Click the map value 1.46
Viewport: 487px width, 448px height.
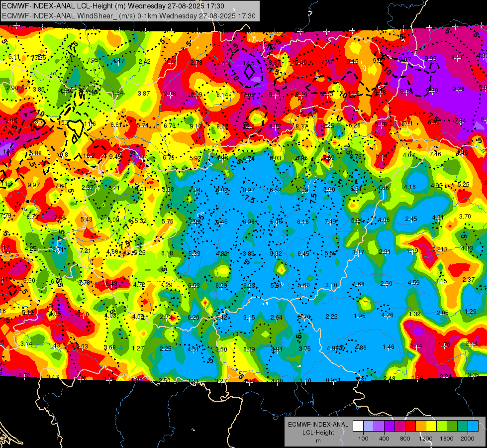tap(388, 346)
